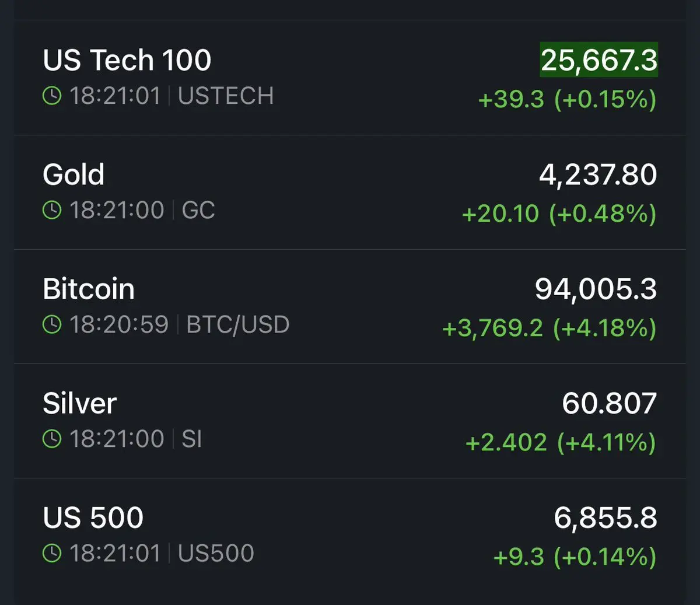Image resolution: width=700 pixels, height=605 pixels.
Task: Click the Bitcoin price 94,005.3
Action: (596, 289)
